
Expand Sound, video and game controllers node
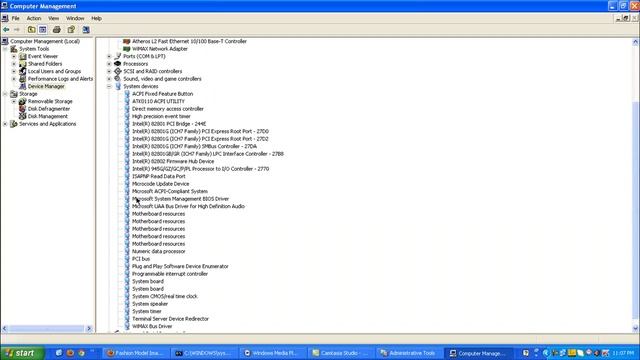pos(109,79)
